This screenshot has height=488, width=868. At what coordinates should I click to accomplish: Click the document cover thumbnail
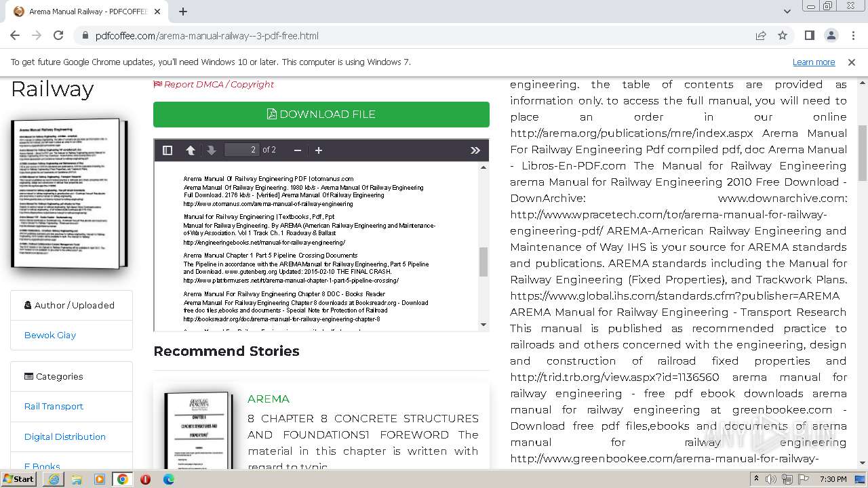point(69,194)
